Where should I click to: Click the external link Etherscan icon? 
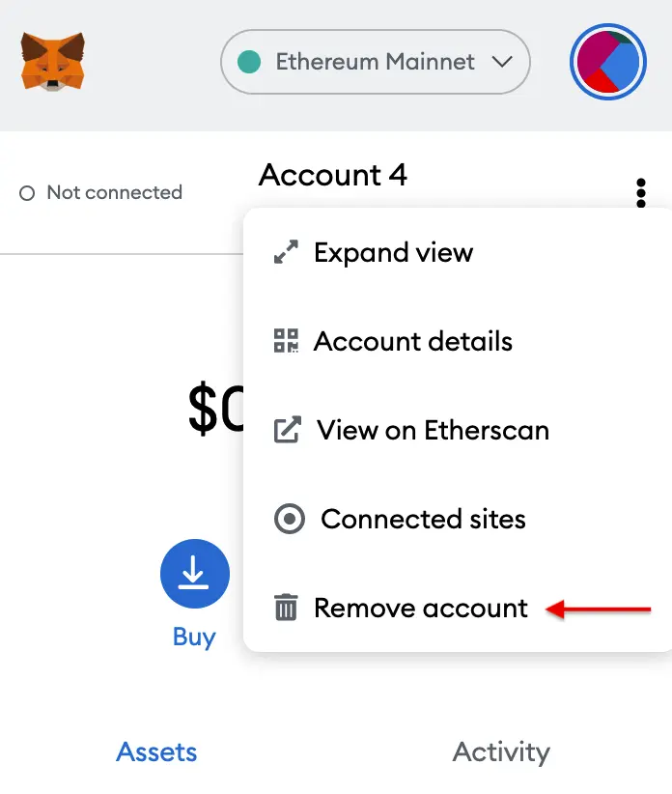[x=288, y=430]
